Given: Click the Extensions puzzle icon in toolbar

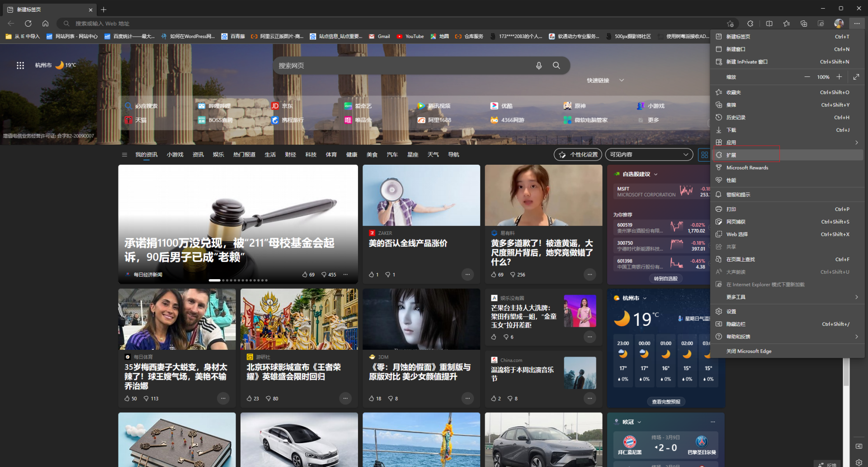Looking at the screenshot, I should (750, 24).
